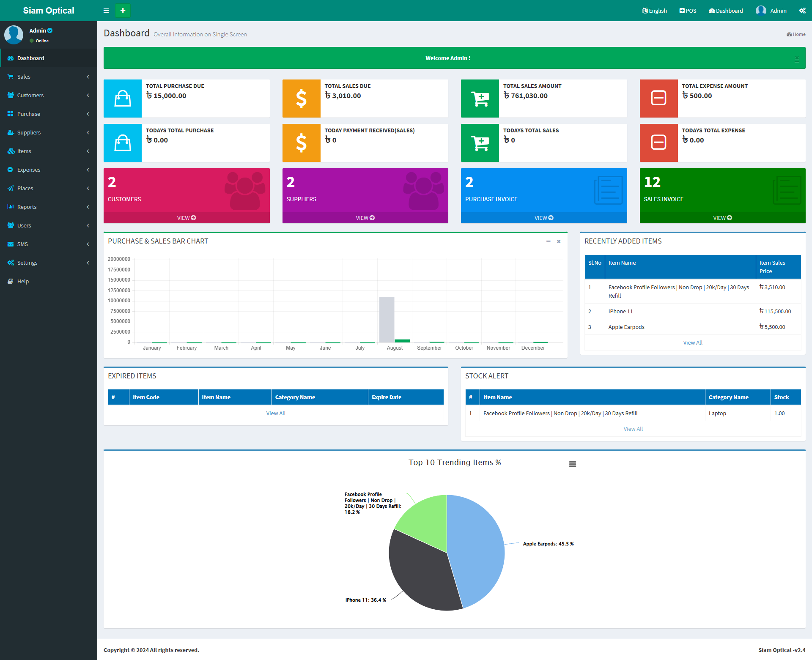Open the Help menu item
The height and width of the screenshot is (660, 812).
tap(23, 281)
